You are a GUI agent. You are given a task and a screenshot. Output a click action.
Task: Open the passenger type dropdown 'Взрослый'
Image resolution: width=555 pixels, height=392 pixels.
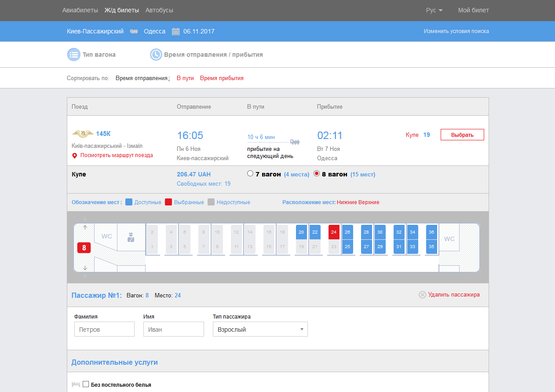(x=260, y=329)
